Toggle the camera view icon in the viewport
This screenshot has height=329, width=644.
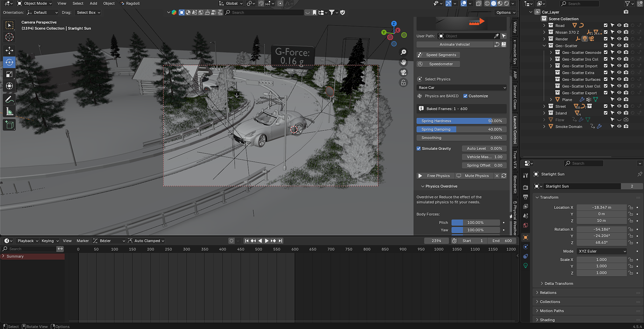pyautogui.click(x=404, y=72)
